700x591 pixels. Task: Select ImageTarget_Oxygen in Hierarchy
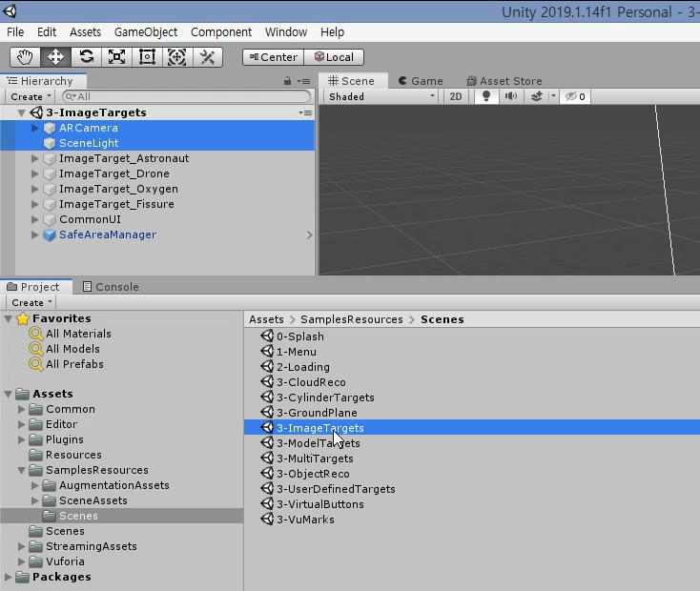pos(157,189)
